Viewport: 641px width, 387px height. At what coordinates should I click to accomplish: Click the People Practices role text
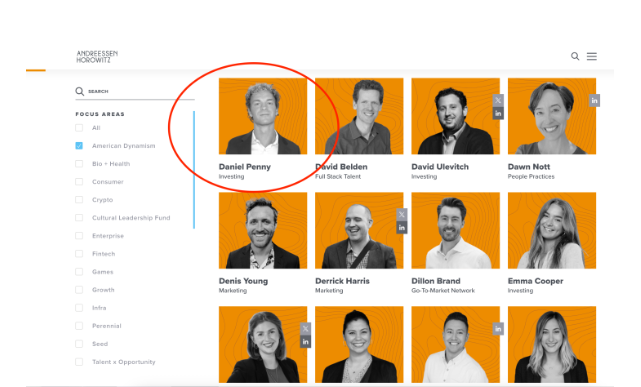pyautogui.click(x=531, y=177)
